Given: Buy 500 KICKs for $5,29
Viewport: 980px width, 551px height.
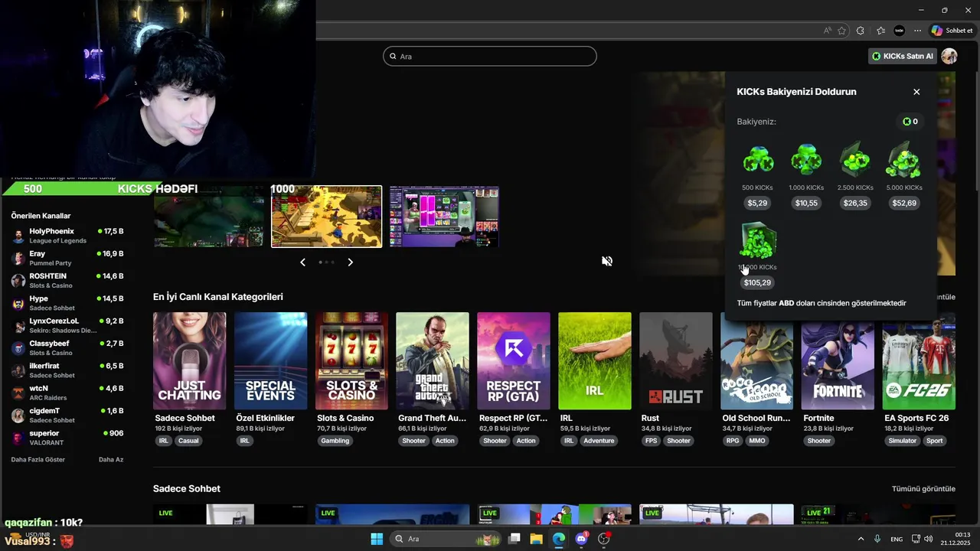Looking at the screenshot, I should 757,203.
